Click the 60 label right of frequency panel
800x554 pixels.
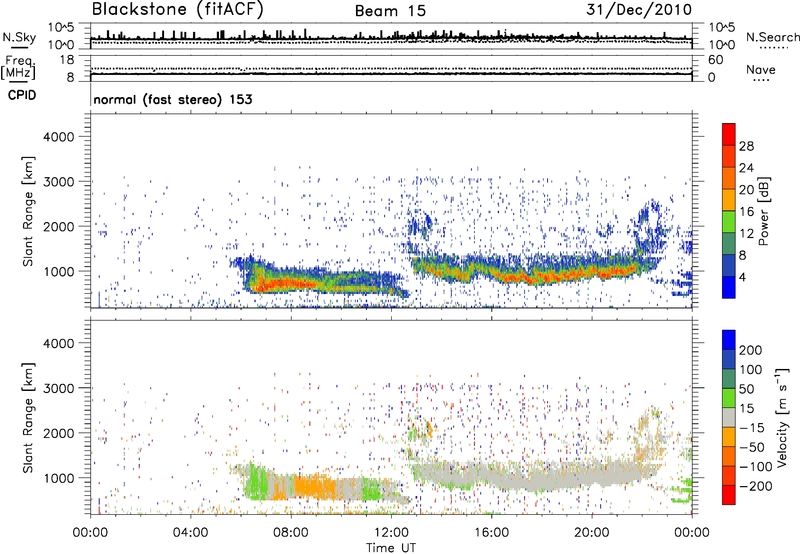pyautogui.click(x=715, y=60)
